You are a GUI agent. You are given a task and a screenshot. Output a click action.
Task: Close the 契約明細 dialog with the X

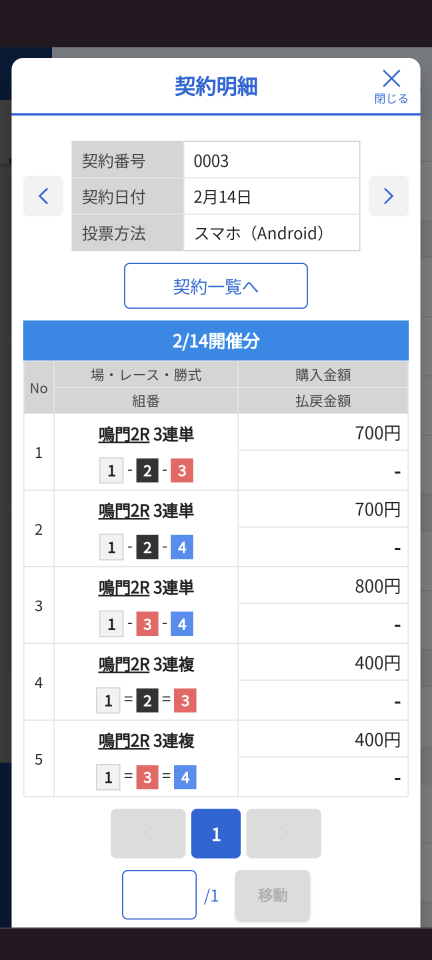(x=391, y=86)
